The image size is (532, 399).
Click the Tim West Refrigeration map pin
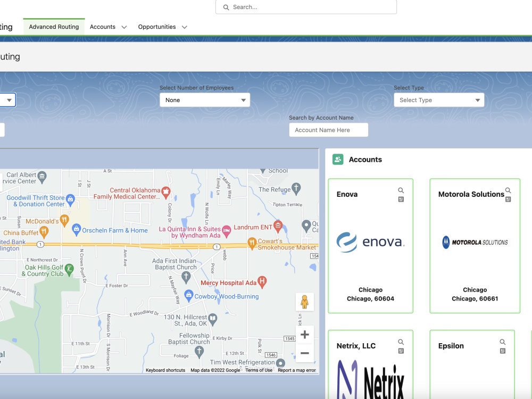click(280, 363)
